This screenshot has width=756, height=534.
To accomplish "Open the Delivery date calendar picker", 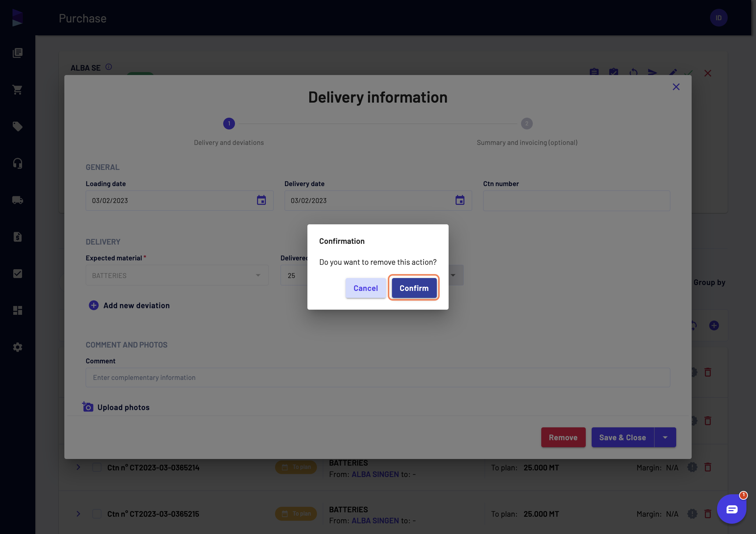I will click(460, 200).
